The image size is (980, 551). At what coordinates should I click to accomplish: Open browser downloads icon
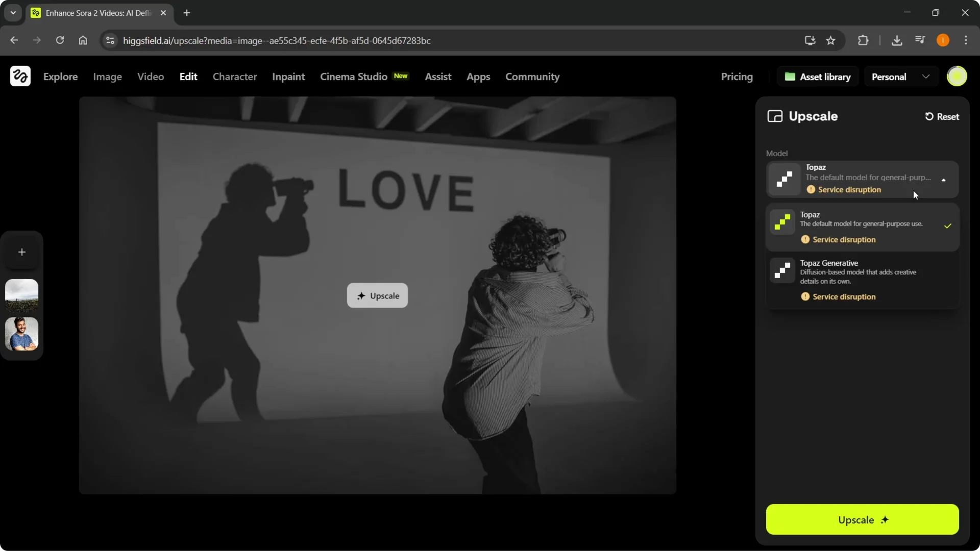[897, 40]
